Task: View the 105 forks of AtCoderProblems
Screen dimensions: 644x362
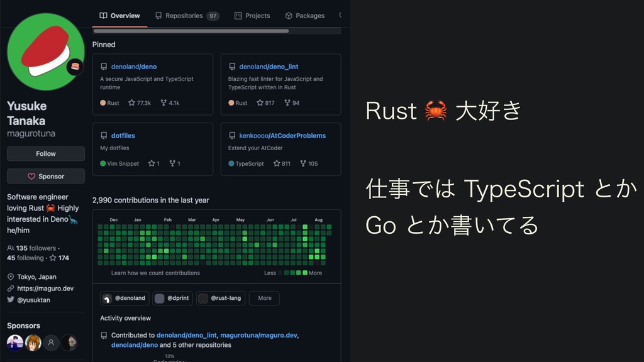Action: point(309,163)
